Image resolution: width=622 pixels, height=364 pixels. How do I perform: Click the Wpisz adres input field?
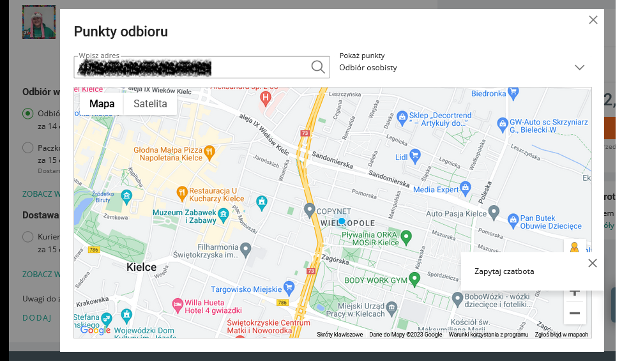[192, 67]
